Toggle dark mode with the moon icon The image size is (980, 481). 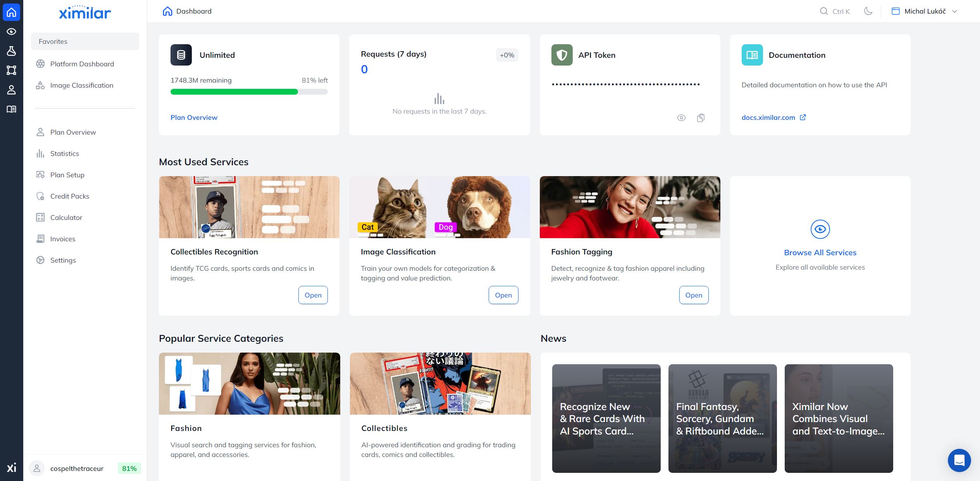[x=868, y=11]
